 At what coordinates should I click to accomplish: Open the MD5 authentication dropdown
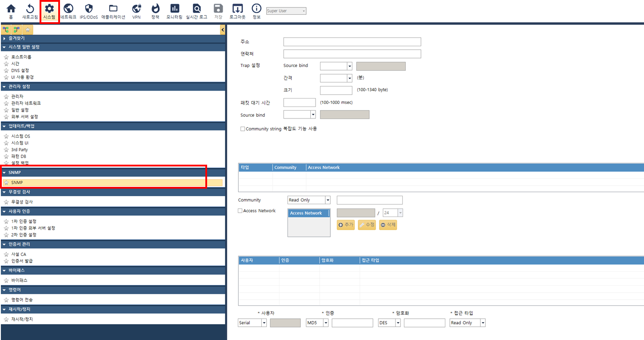pos(317,323)
